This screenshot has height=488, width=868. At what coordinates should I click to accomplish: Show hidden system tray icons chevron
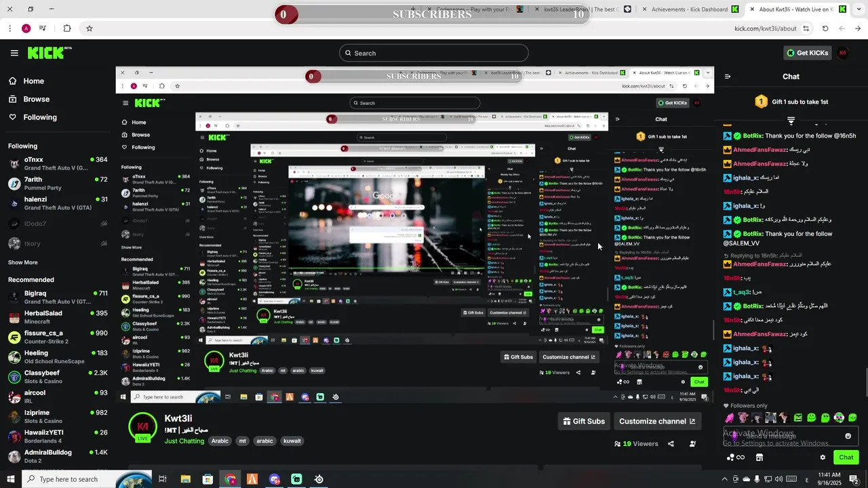[724, 479]
